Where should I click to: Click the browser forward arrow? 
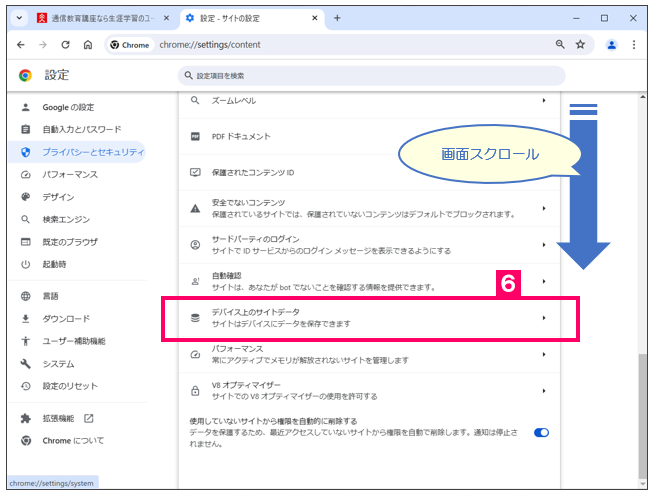43,45
